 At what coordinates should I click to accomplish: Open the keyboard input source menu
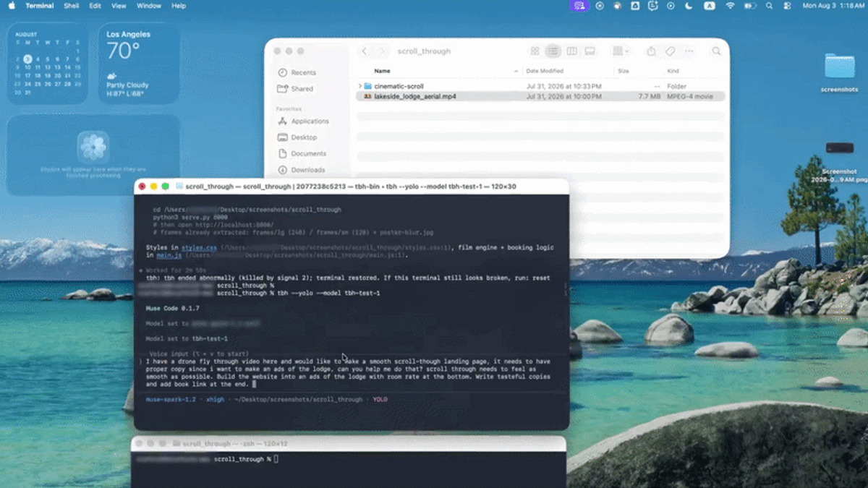710,6
